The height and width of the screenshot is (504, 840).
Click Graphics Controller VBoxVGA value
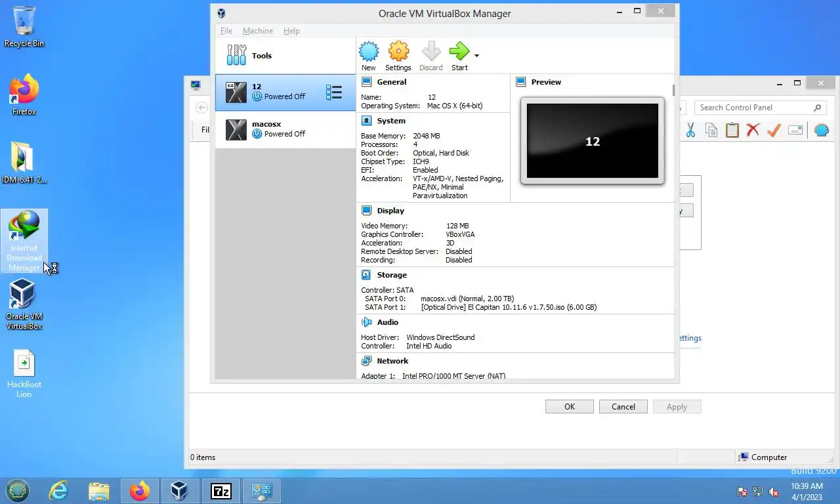pyautogui.click(x=460, y=234)
